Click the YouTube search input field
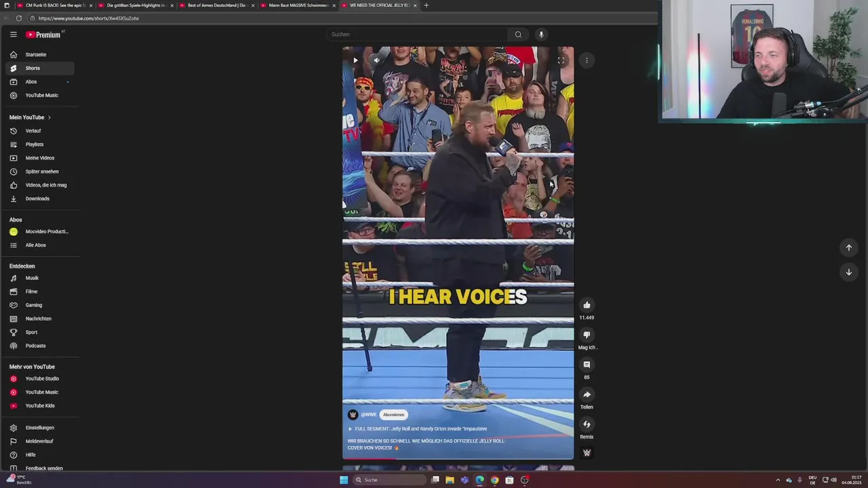 pyautogui.click(x=417, y=35)
